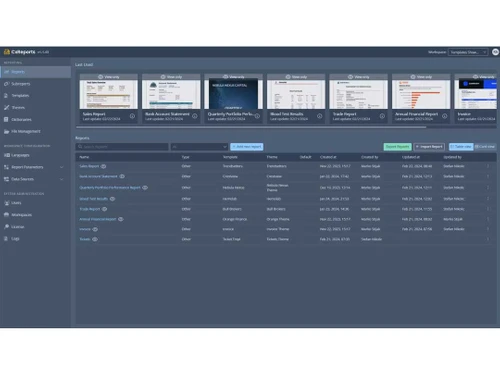Viewport: 500px width, 375px height.
Task: Open the Dictionaries sidebar icon
Action: tap(6, 119)
